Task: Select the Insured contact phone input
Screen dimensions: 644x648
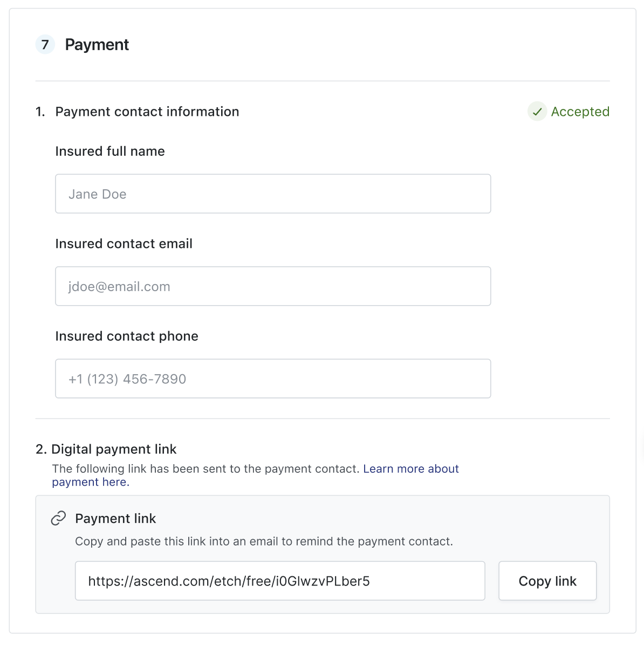Action: [272, 379]
